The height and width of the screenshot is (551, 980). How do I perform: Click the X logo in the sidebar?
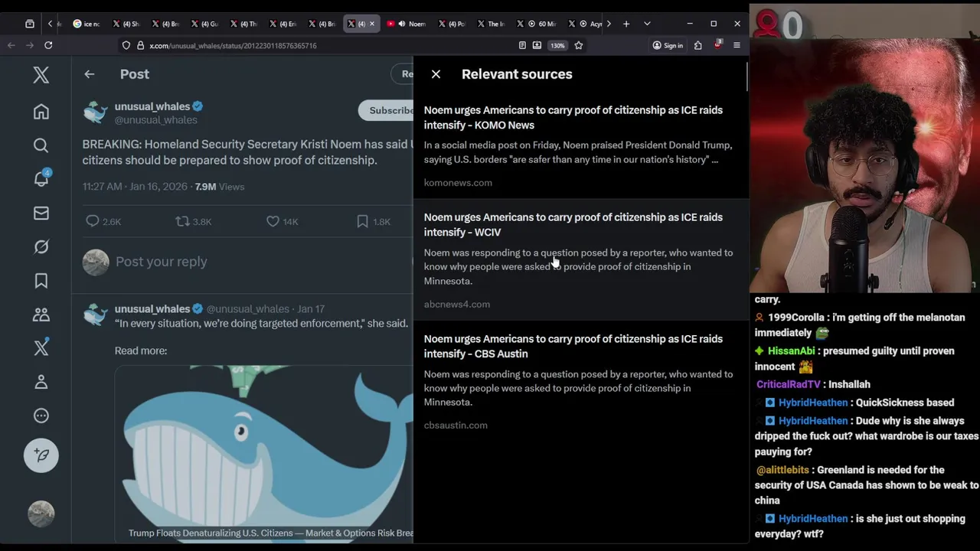41,74
